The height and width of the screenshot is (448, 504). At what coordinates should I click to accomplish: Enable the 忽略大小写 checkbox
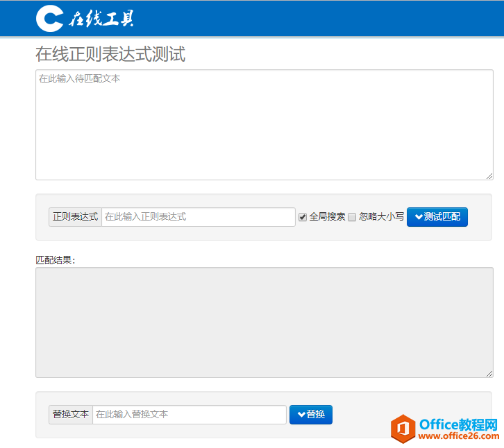pos(352,217)
